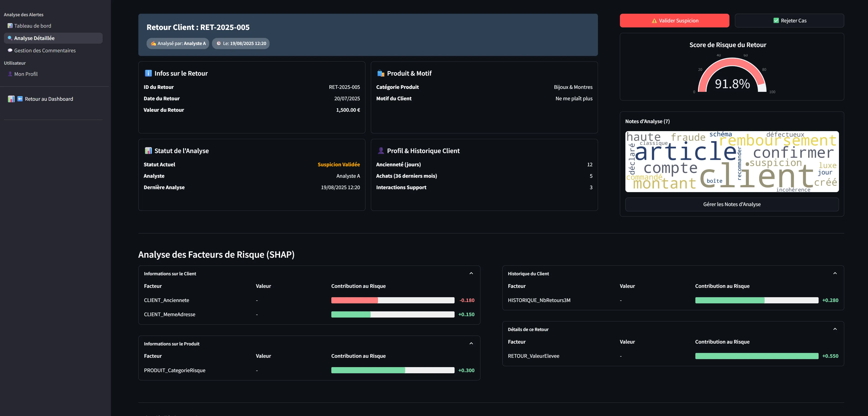Collapse Informations sur le Client section
This screenshot has width=868, height=416.
(x=471, y=273)
